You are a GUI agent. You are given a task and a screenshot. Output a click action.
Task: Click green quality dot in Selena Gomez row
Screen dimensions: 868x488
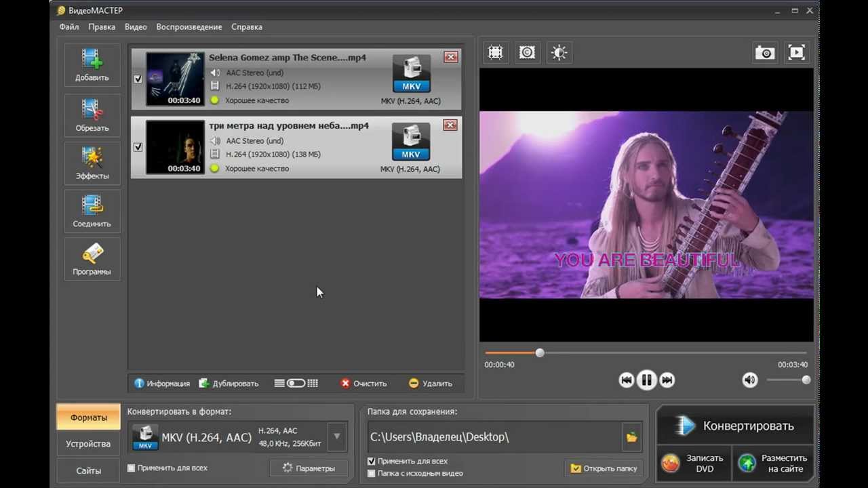click(215, 100)
